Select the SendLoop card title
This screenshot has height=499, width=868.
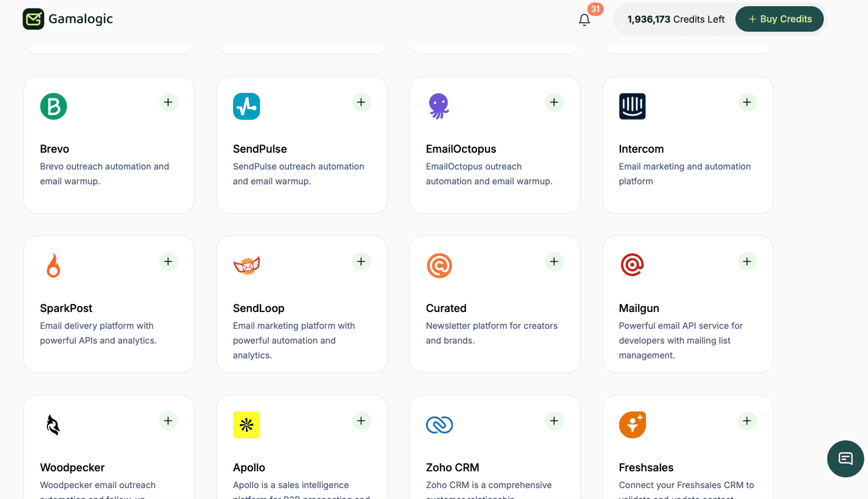tap(259, 308)
